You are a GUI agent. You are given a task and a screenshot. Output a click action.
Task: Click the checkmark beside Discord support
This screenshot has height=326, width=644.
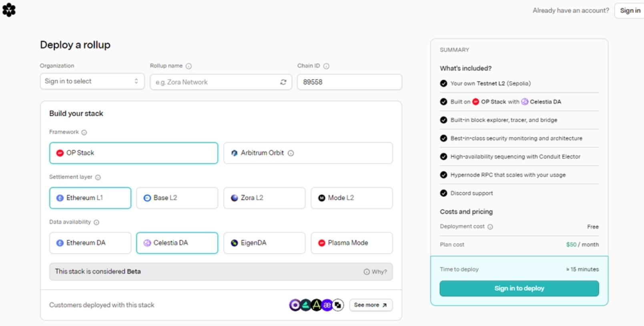(443, 193)
